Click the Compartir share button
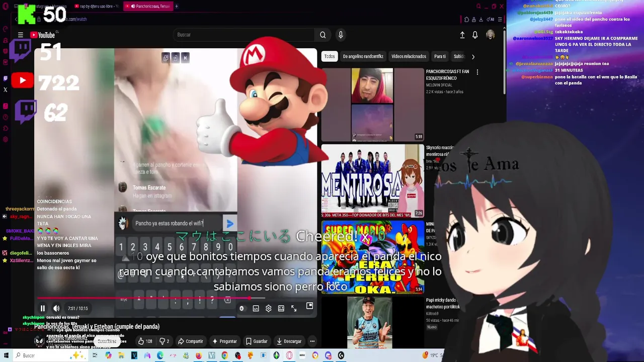This screenshot has width=644, height=362. [190, 341]
